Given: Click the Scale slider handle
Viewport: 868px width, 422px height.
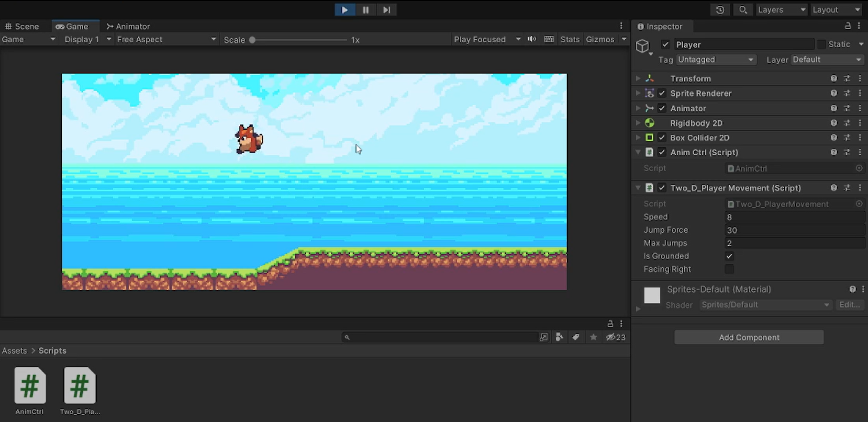Looking at the screenshot, I should tap(252, 40).
